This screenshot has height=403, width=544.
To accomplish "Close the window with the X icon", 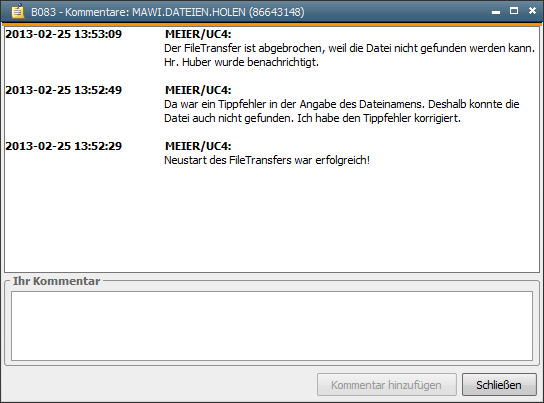I will (532, 11).
